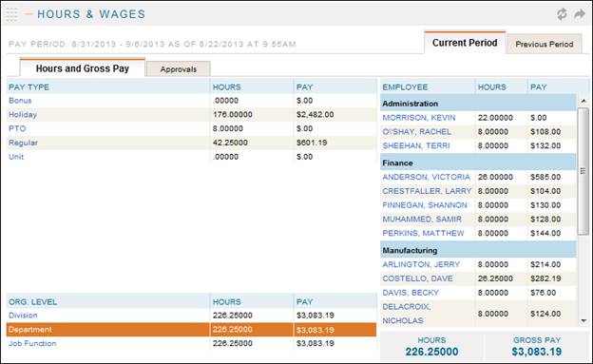Image resolution: width=593 pixels, height=364 pixels.
Task: Open employee COSTELLO, DAVE
Action: (x=417, y=278)
